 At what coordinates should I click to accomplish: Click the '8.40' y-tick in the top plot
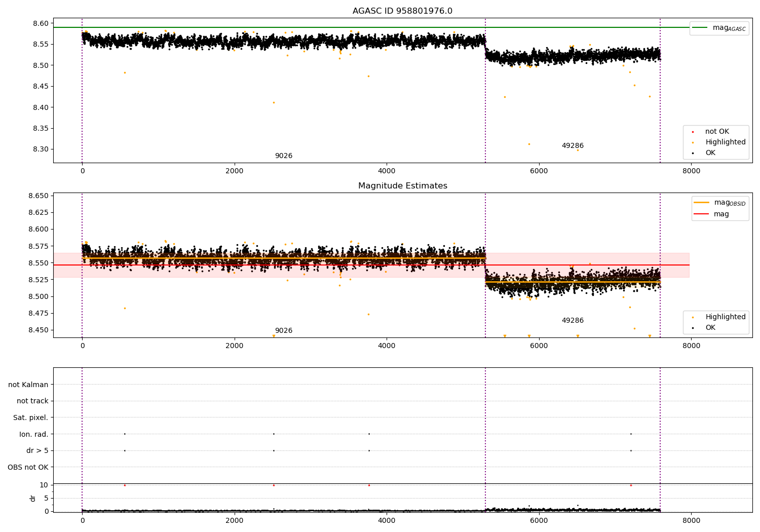(42, 107)
